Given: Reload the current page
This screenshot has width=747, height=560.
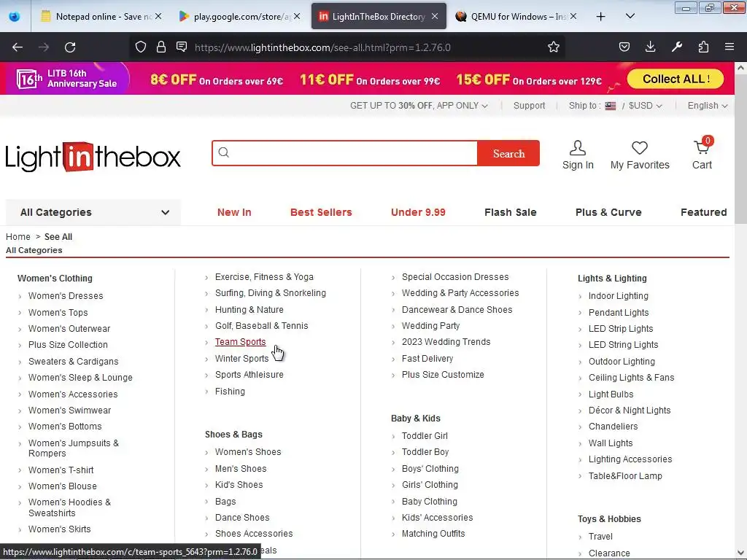Looking at the screenshot, I should tap(70, 47).
